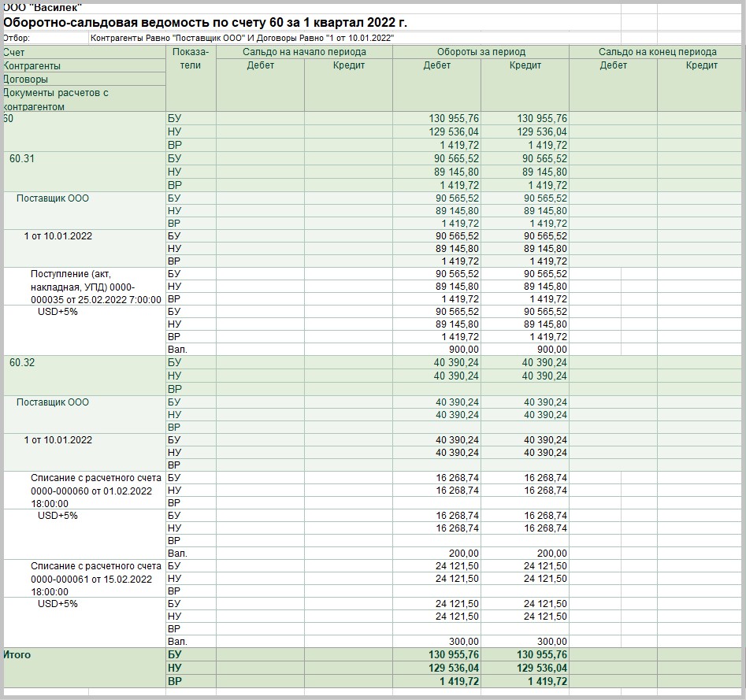Screen dimensions: 746x700
Task: Select the account "60.32" row label
Action: (22, 362)
